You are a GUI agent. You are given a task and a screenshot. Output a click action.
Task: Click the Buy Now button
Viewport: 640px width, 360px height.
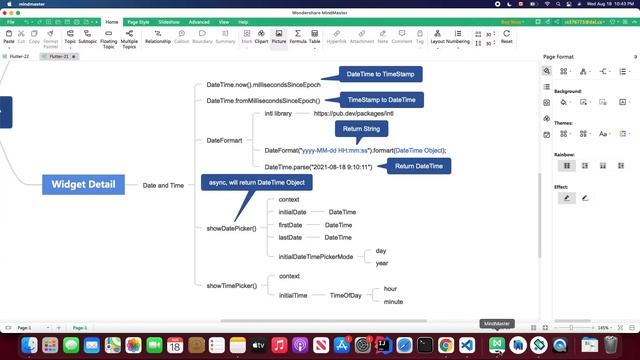click(512, 22)
